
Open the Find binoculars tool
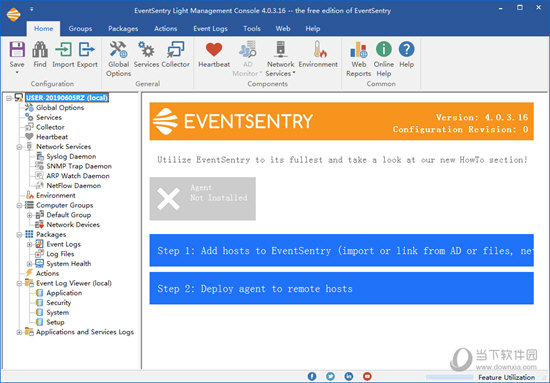(40, 49)
